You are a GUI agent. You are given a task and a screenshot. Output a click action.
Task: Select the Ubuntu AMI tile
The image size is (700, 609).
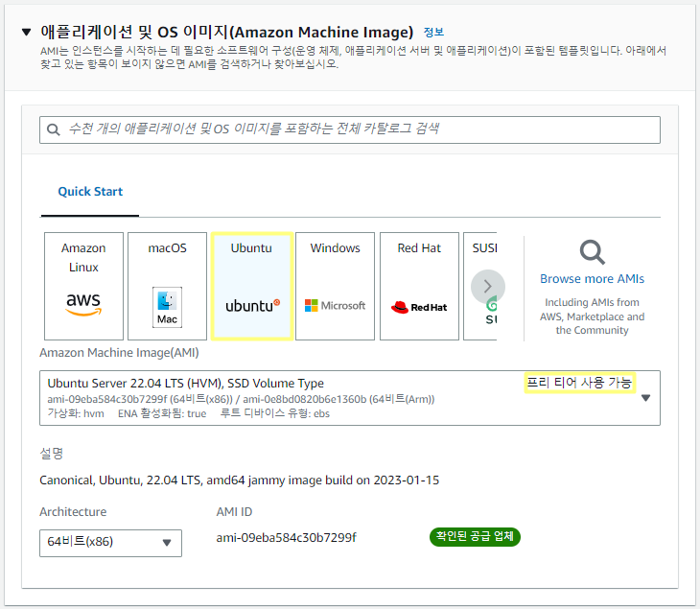252,286
